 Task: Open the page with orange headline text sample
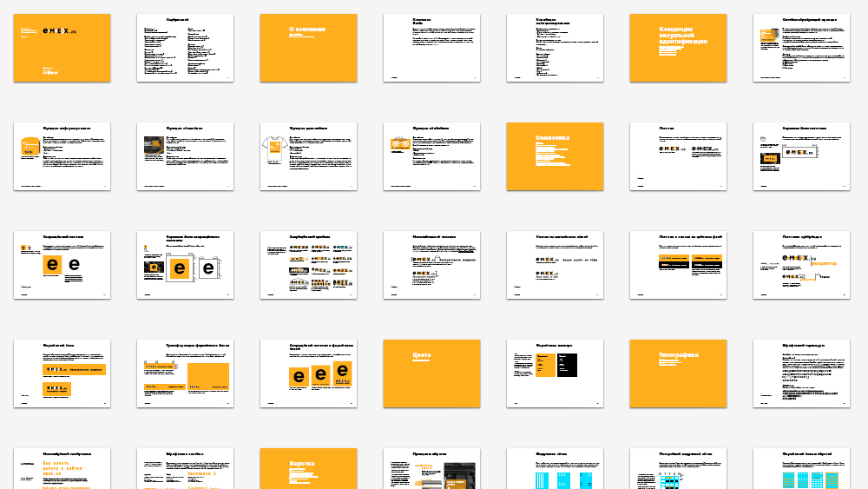[x=62, y=469]
